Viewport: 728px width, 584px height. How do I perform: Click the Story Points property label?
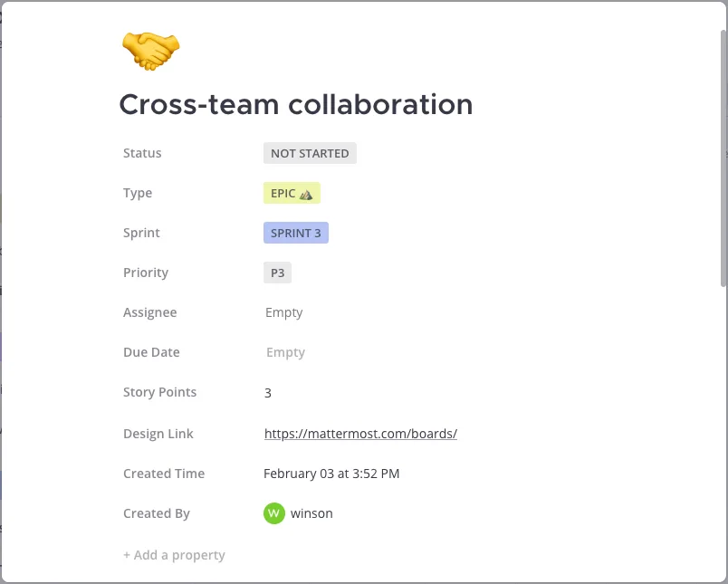point(159,392)
